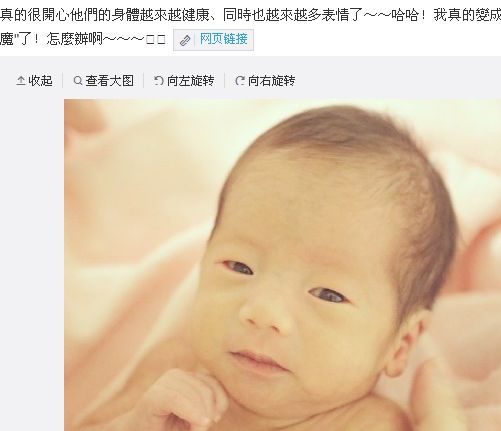Click the first emoji placeholder square after 怎麼辦啊

point(150,40)
